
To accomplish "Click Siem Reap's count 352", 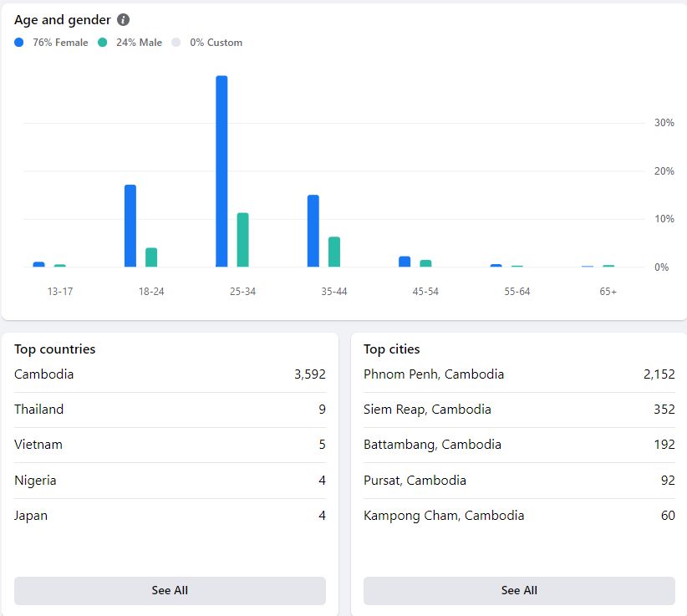I will coord(664,410).
